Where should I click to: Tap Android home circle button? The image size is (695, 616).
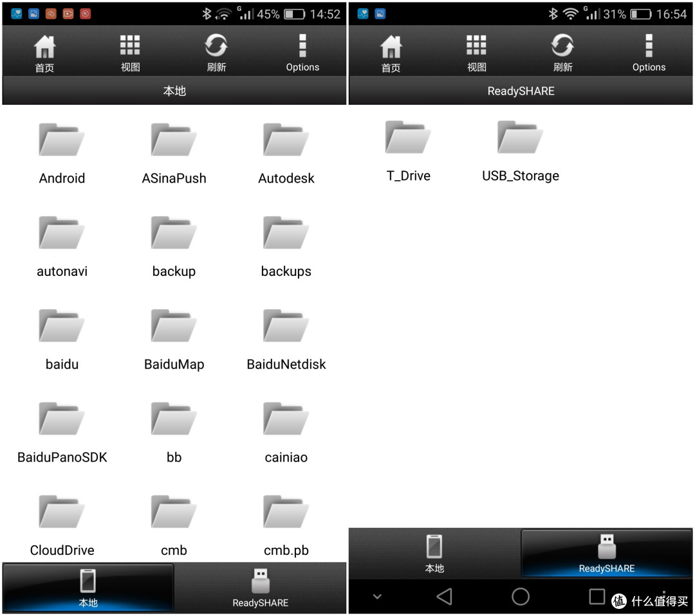pos(521,597)
